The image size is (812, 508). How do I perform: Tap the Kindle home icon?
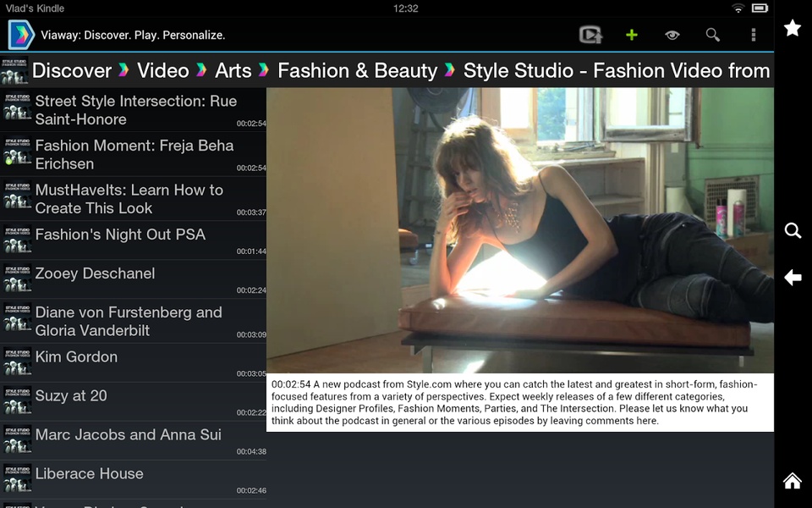click(793, 481)
